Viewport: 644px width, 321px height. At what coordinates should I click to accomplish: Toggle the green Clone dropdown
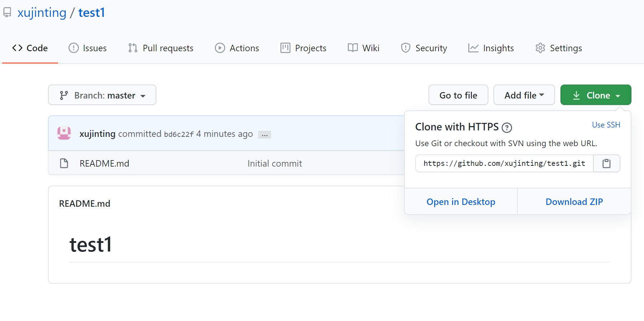[x=596, y=95]
